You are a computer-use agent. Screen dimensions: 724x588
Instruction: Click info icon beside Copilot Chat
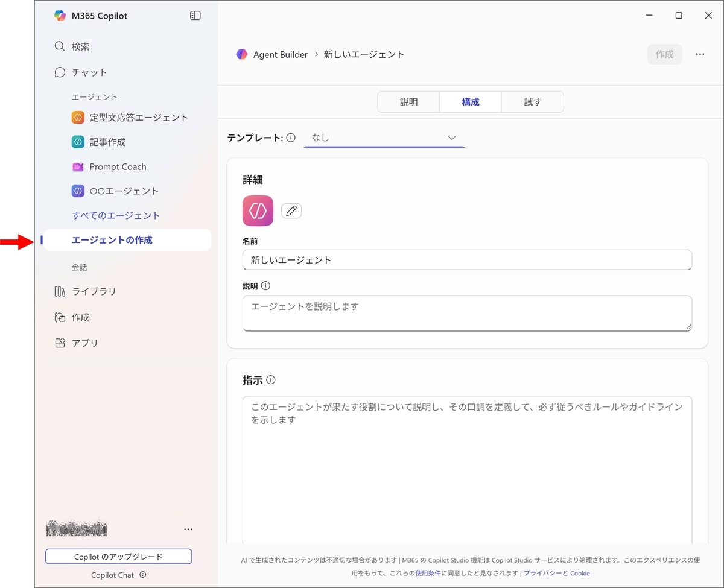point(143,575)
